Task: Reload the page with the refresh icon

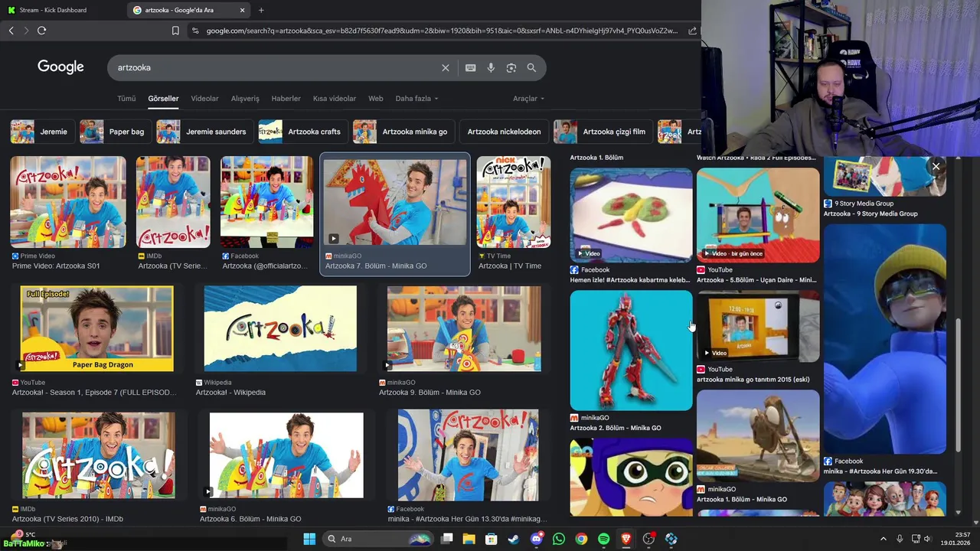Action: click(41, 31)
